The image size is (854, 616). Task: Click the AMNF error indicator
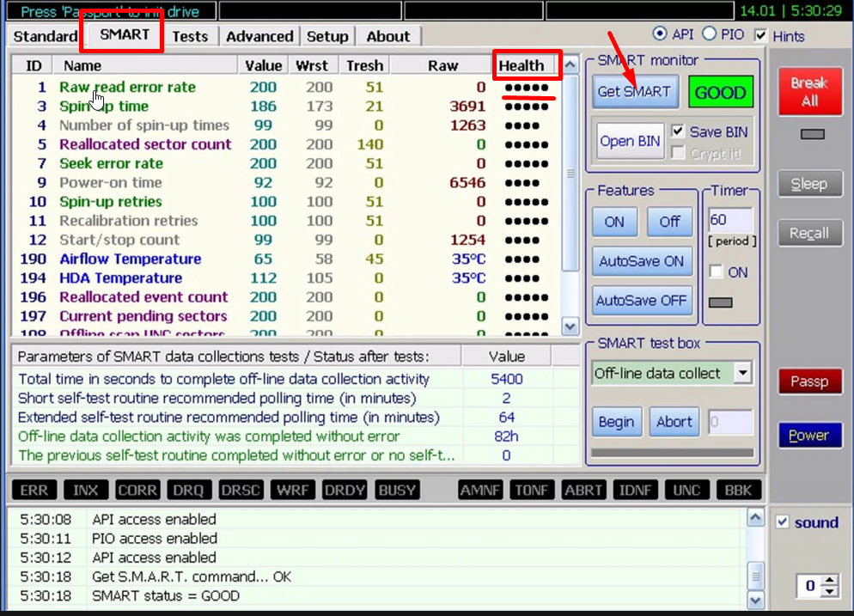(480, 490)
